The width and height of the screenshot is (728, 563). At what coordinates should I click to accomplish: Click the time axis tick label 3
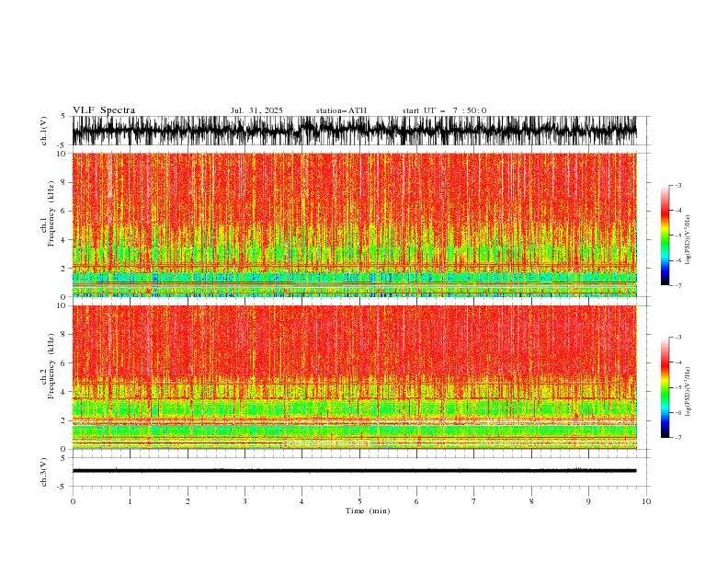(245, 501)
